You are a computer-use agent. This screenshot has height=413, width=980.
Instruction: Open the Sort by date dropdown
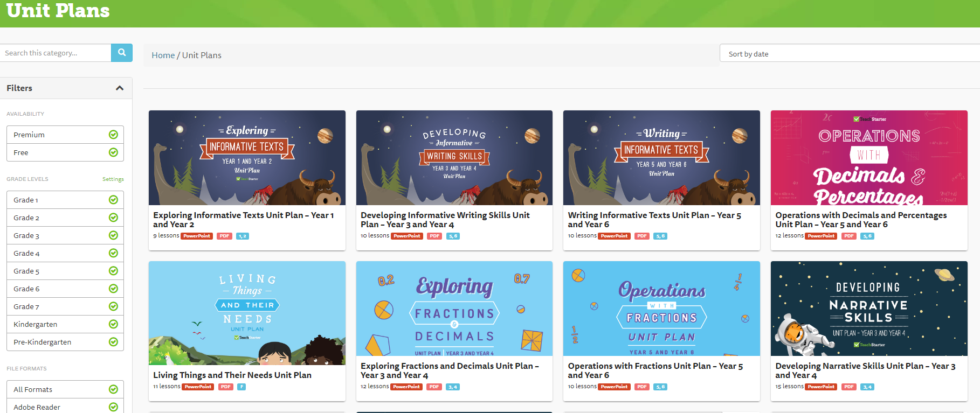pyautogui.click(x=850, y=53)
